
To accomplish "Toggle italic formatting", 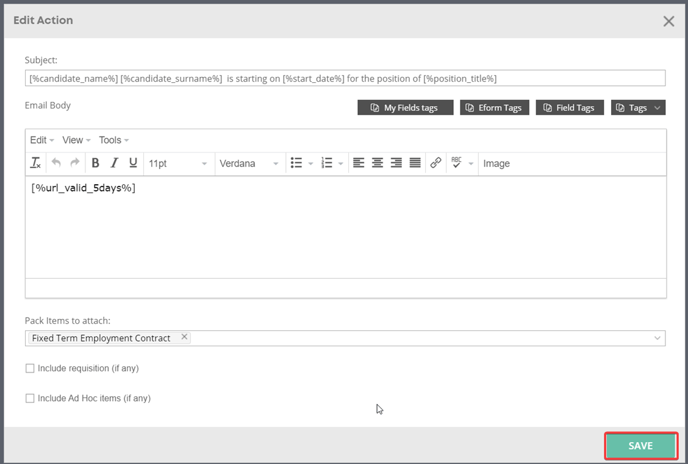I will click(x=114, y=163).
